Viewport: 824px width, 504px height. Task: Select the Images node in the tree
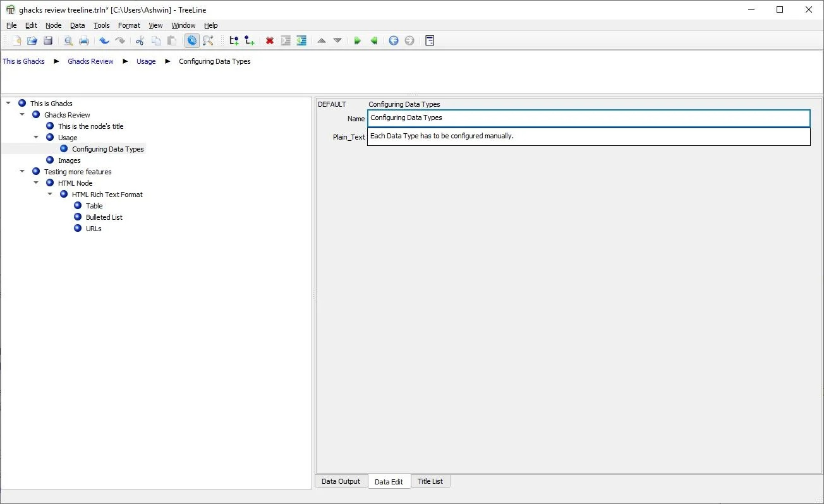tap(69, 160)
